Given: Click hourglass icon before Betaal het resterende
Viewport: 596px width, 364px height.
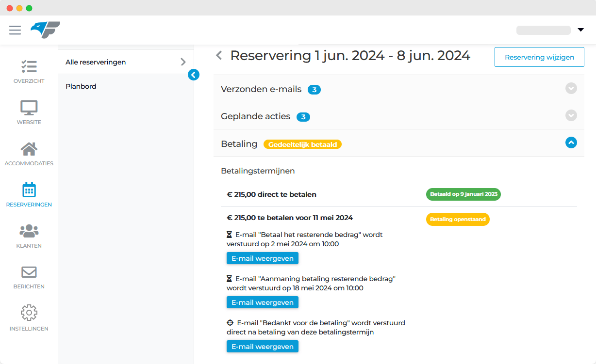Looking at the screenshot, I should [229, 235].
